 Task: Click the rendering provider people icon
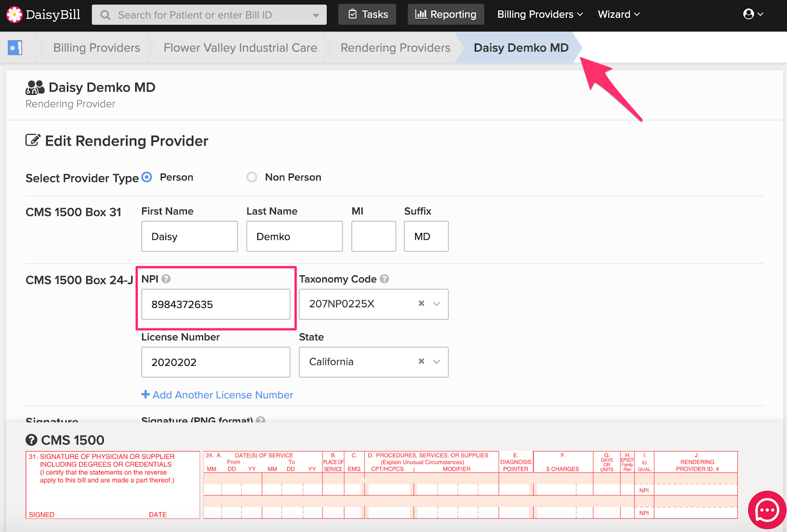(x=35, y=88)
